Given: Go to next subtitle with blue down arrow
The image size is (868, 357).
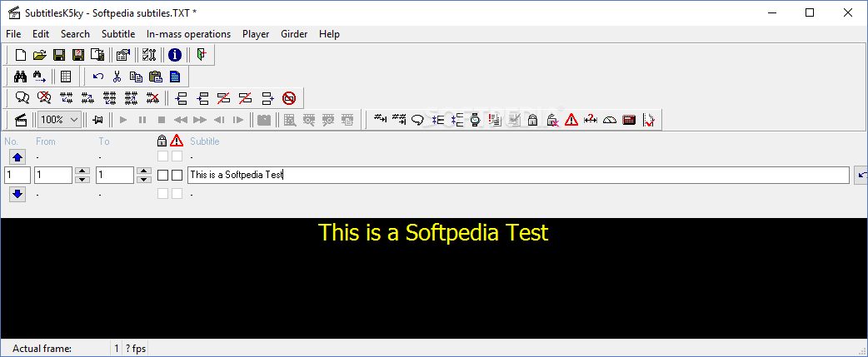Looking at the screenshot, I should tap(17, 194).
